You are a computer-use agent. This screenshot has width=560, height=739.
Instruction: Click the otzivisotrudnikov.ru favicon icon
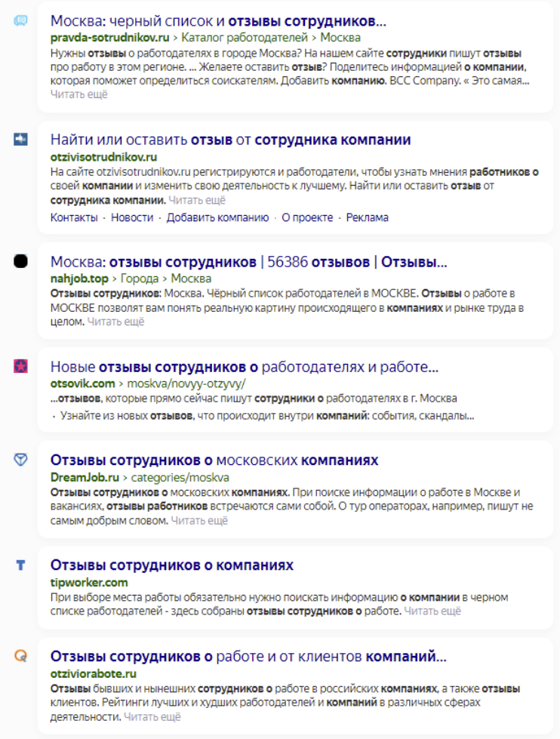pos(20,140)
